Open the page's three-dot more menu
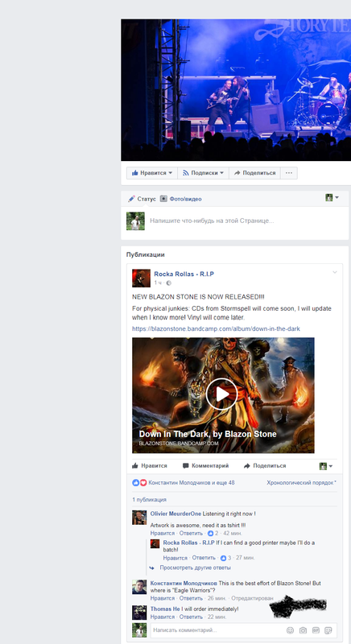 (289, 173)
